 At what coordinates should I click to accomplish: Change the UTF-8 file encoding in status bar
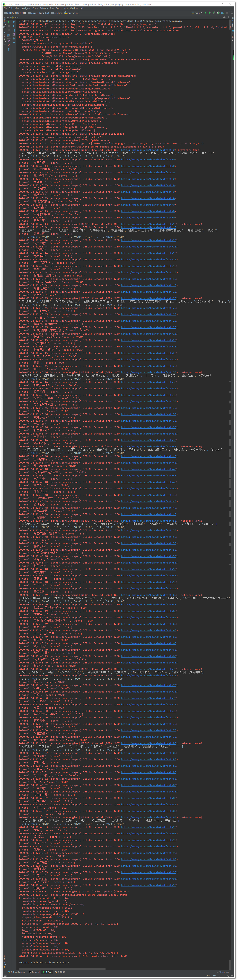[x=222, y=976]
